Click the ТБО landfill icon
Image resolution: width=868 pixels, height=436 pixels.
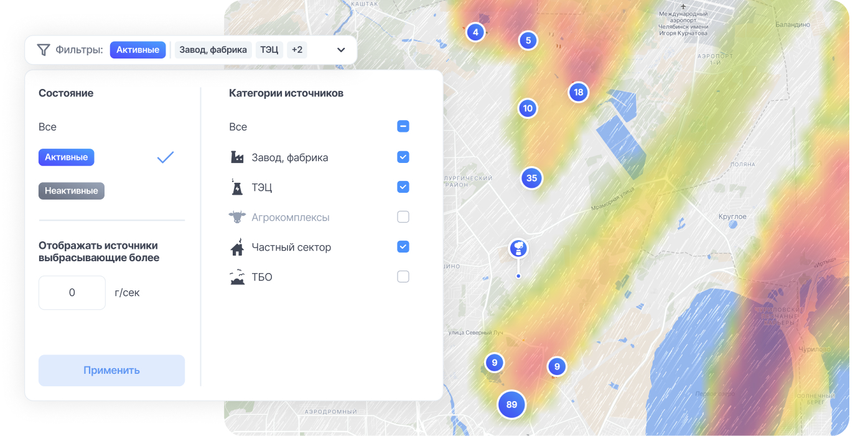(237, 277)
